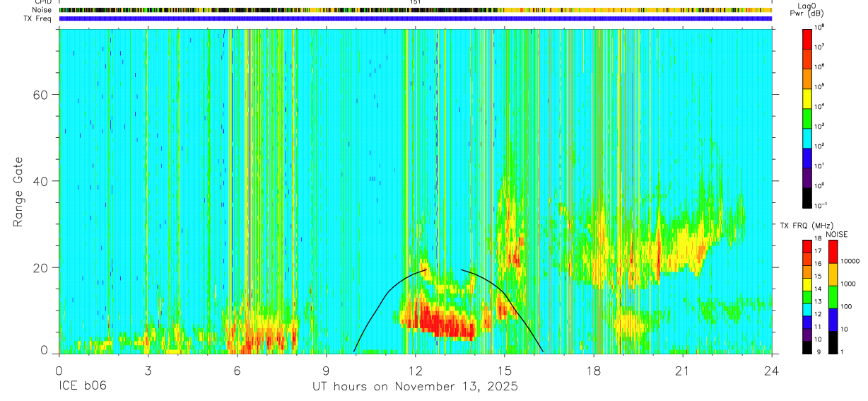The image size is (868, 401).
Task: Click the 10^0 label on power colorbar
Action: (x=819, y=185)
